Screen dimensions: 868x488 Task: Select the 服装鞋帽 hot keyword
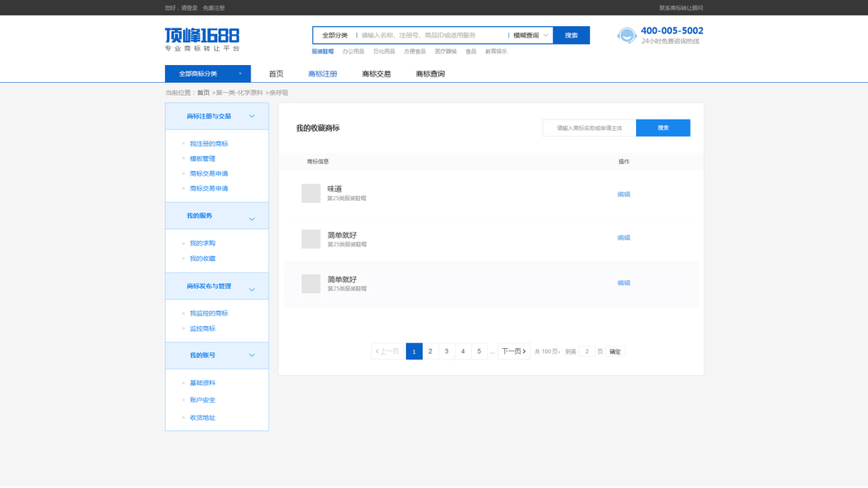[x=323, y=51]
